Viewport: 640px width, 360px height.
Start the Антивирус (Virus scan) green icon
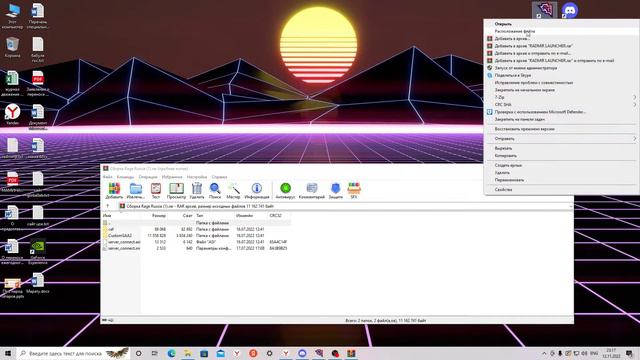click(x=285, y=191)
